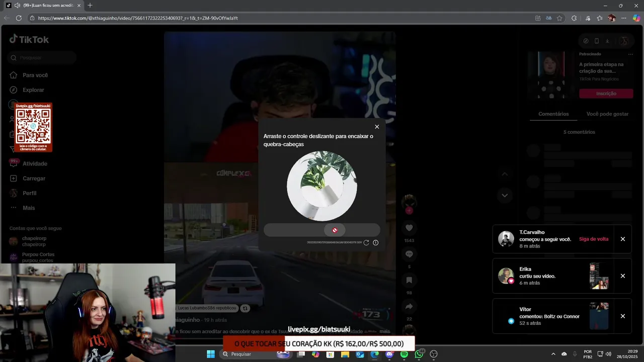Click the TikTok logo
This screenshot has width=644, height=362.
point(29,39)
